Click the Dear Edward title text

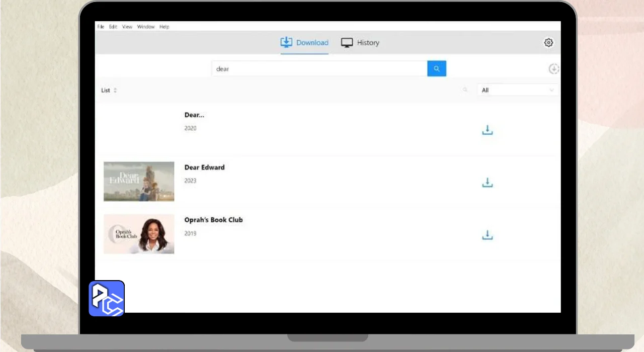point(204,167)
